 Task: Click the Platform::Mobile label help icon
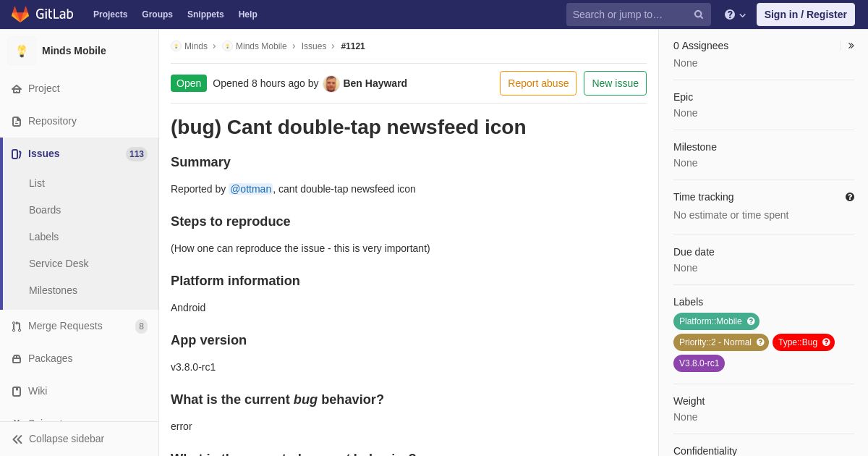(751, 321)
